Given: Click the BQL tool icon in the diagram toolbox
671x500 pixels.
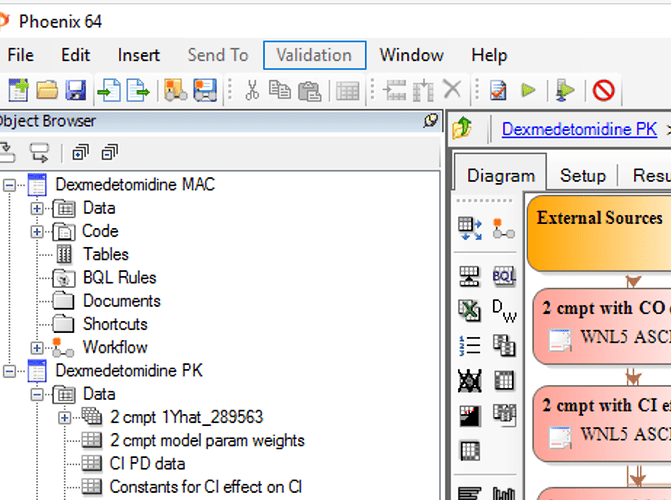Looking at the screenshot, I should [504, 276].
